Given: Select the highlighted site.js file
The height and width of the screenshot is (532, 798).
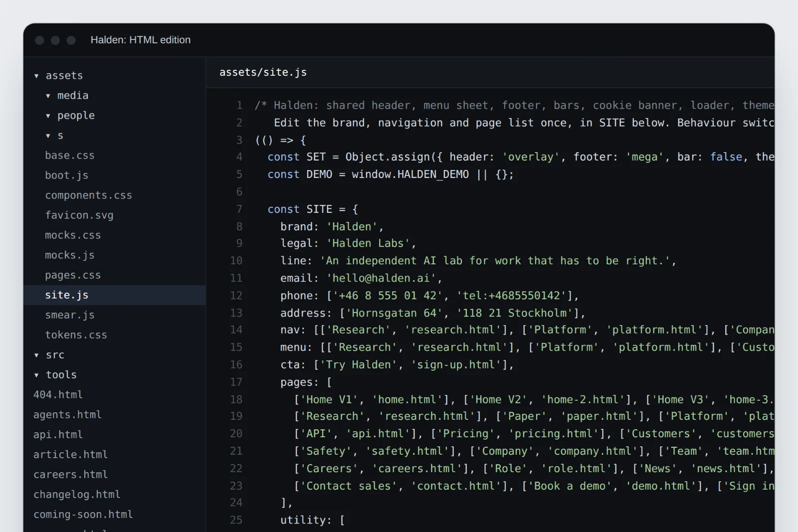Looking at the screenshot, I should (x=114, y=295).
